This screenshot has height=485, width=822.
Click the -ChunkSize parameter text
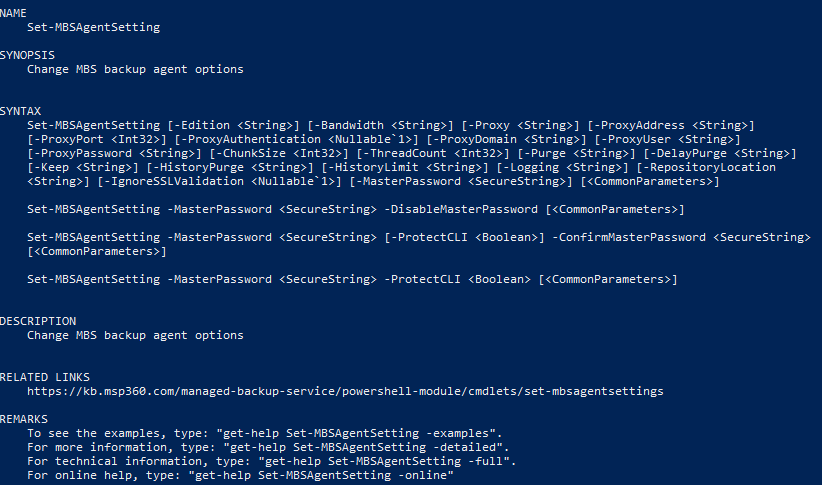[x=251, y=153]
